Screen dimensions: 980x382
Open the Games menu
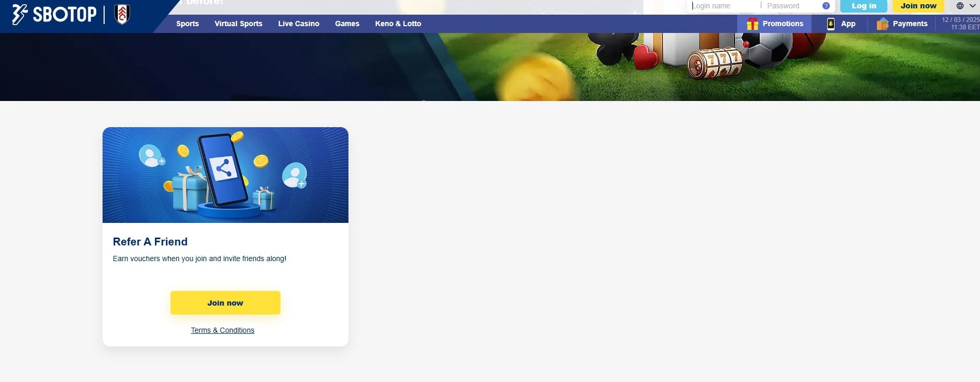tap(347, 24)
